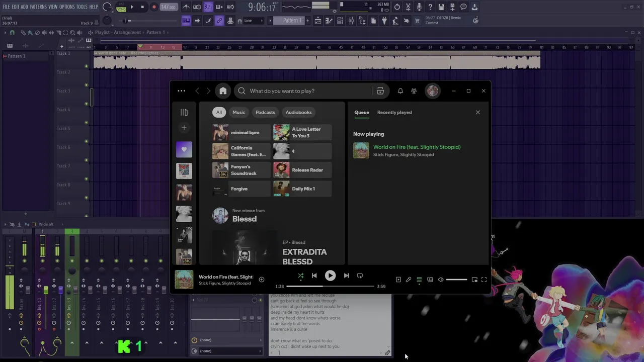Save project with FL Studio floppy icon
Image resolution: width=644 pixels, height=362 pixels.
pyautogui.click(x=441, y=7)
